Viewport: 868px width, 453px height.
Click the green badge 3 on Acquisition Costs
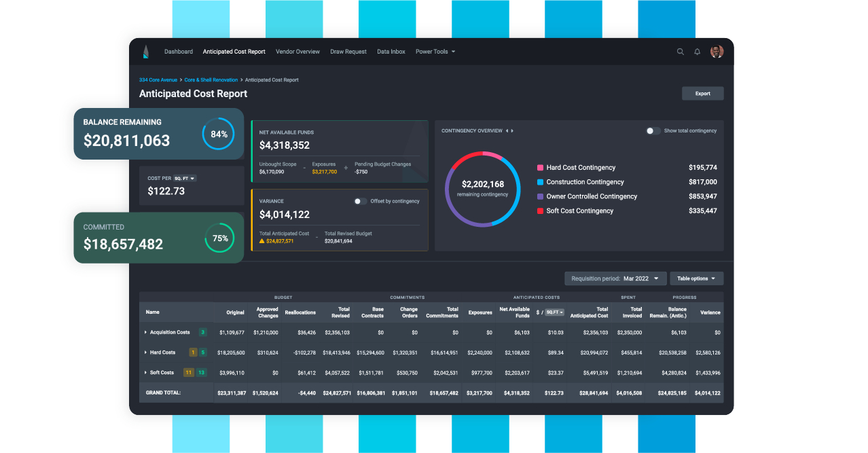(x=202, y=332)
